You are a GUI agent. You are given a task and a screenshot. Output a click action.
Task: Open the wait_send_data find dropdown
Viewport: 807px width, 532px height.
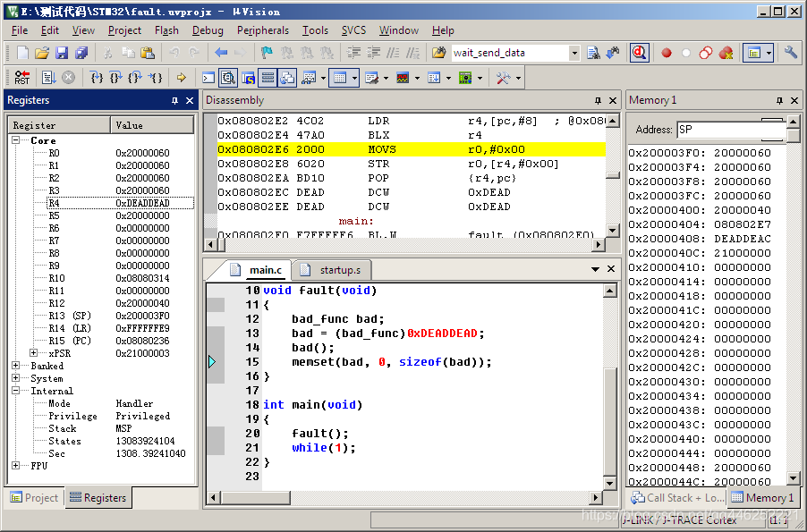[574, 53]
